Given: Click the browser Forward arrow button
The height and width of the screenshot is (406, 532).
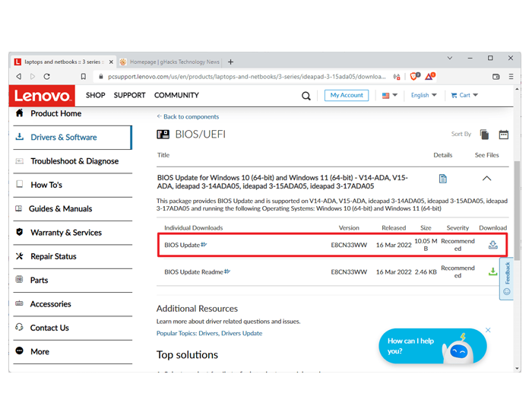Looking at the screenshot, I should tap(33, 76).
